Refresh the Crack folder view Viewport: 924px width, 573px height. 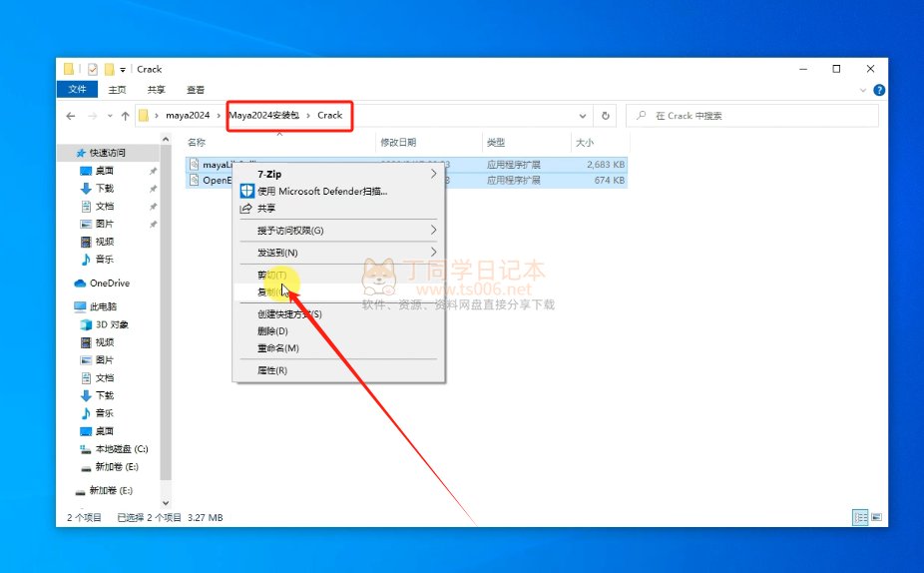tap(606, 116)
